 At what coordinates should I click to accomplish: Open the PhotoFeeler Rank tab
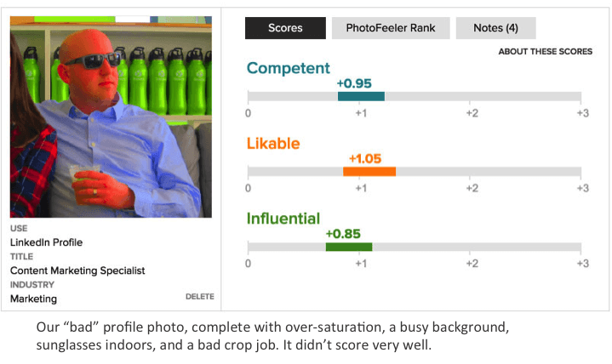(391, 28)
